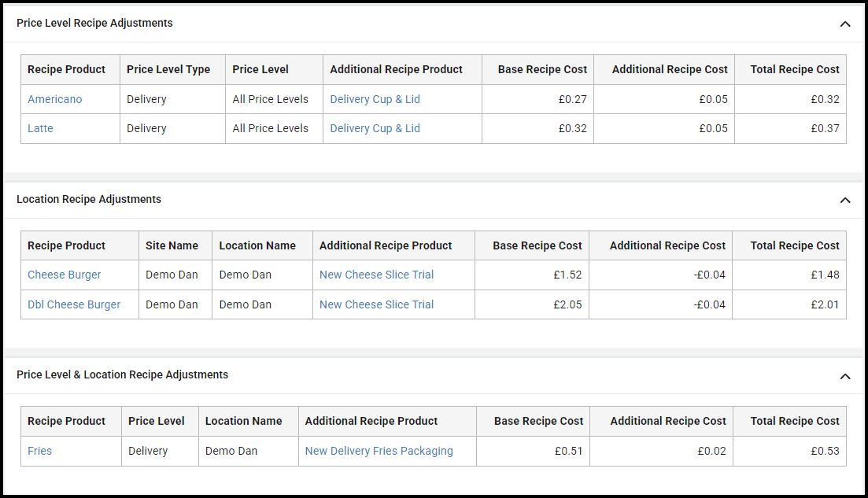Viewport: 868px width, 498px height.
Task: Open New Delivery Fries Packaging link
Action: pos(379,451)
